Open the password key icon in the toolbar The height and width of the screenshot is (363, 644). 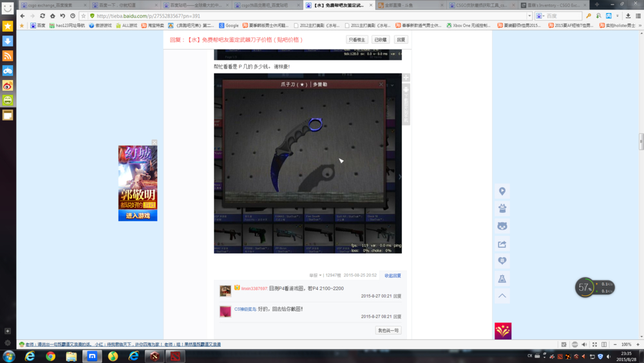[589, 16]
